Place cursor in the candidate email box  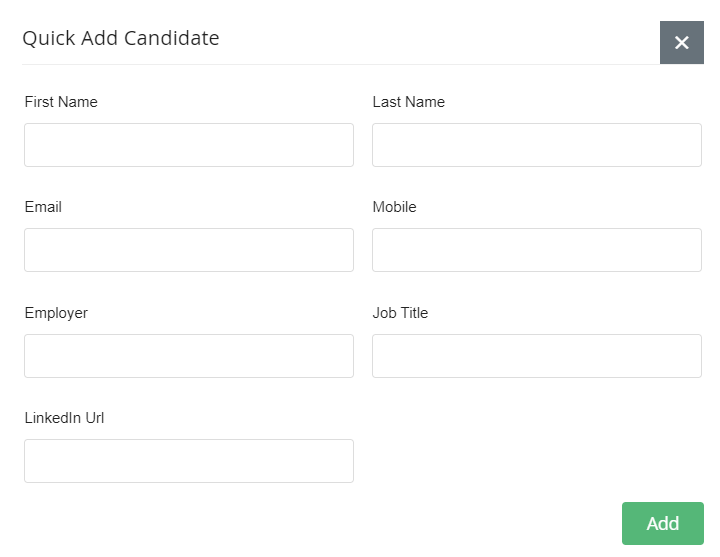[189, 250]
